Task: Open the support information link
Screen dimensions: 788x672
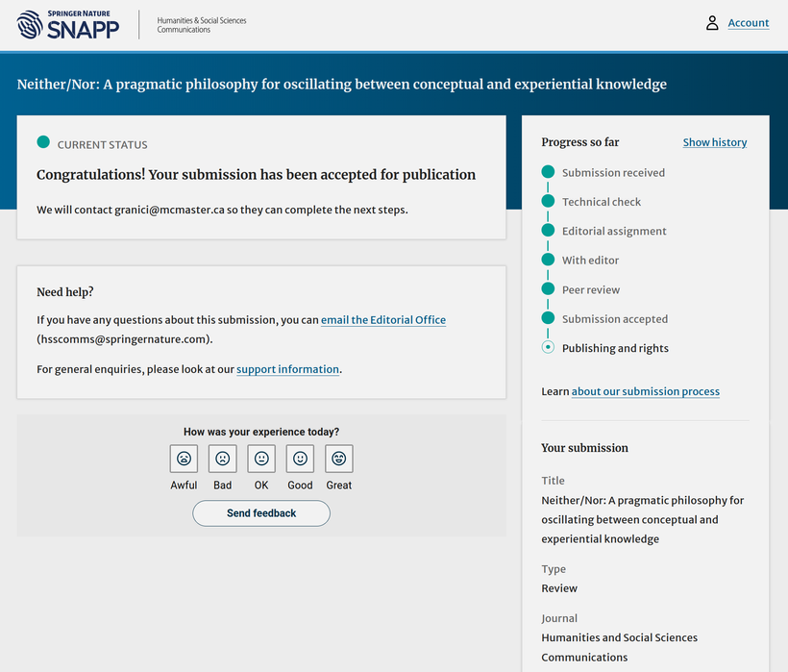Action: click(288, 369)
